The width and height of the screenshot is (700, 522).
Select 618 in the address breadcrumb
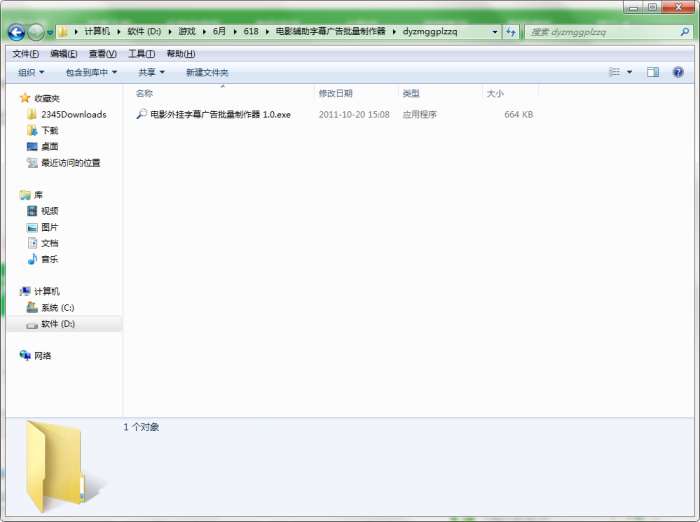click(x=251, y=31)
